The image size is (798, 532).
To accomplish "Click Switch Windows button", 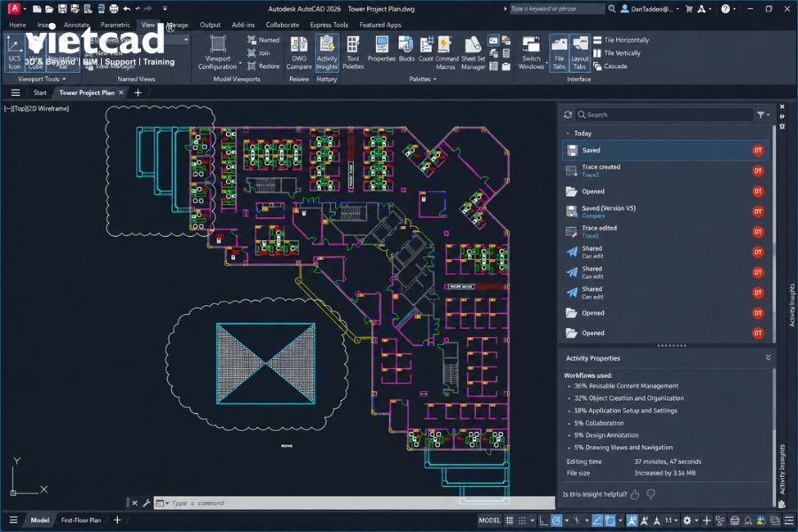I will pyautogui.click(x=531, y=53).
